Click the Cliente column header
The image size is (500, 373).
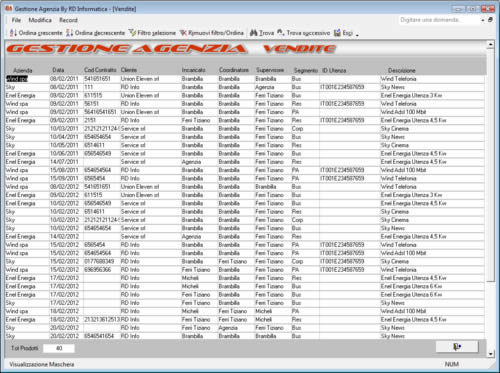[129, 70]
